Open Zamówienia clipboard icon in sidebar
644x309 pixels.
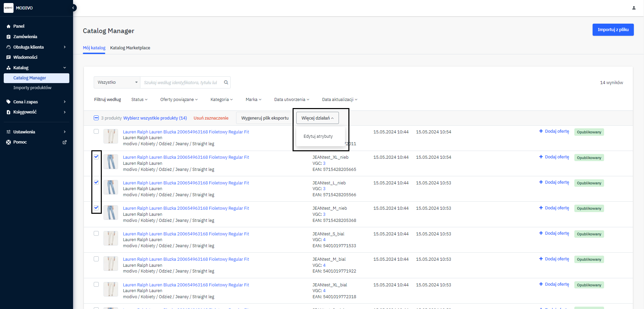point(9,37)
